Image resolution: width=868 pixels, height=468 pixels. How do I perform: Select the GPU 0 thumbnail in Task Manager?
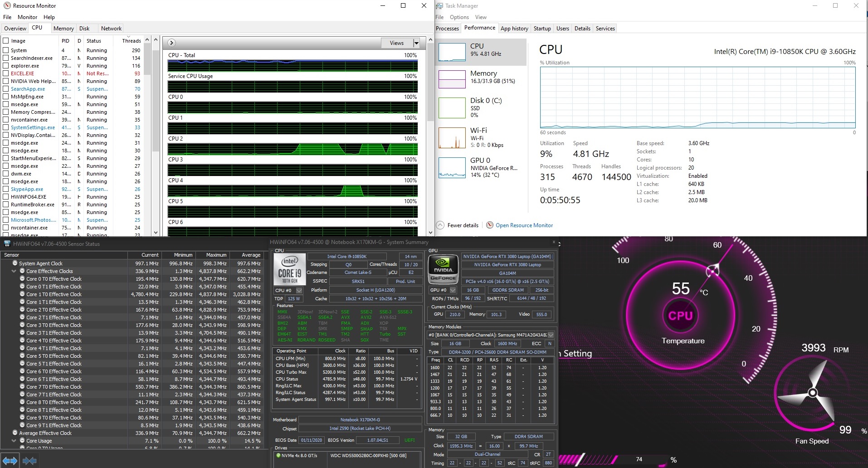(x=452, y=168)
